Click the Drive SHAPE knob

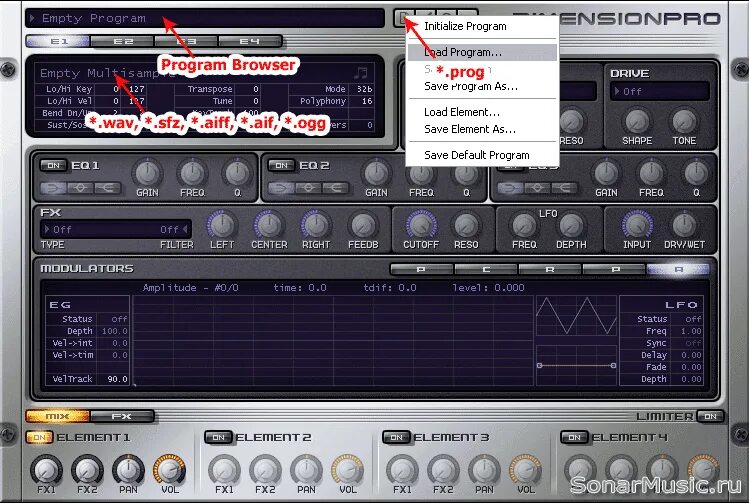tap(637, 121)
